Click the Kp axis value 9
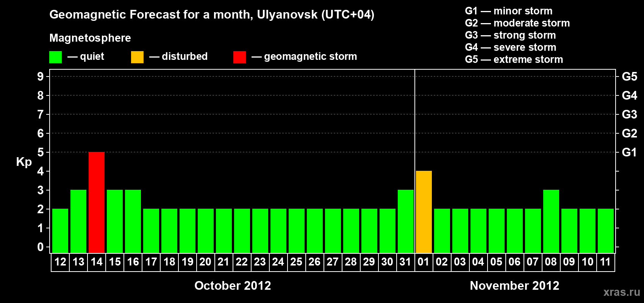 40,77
